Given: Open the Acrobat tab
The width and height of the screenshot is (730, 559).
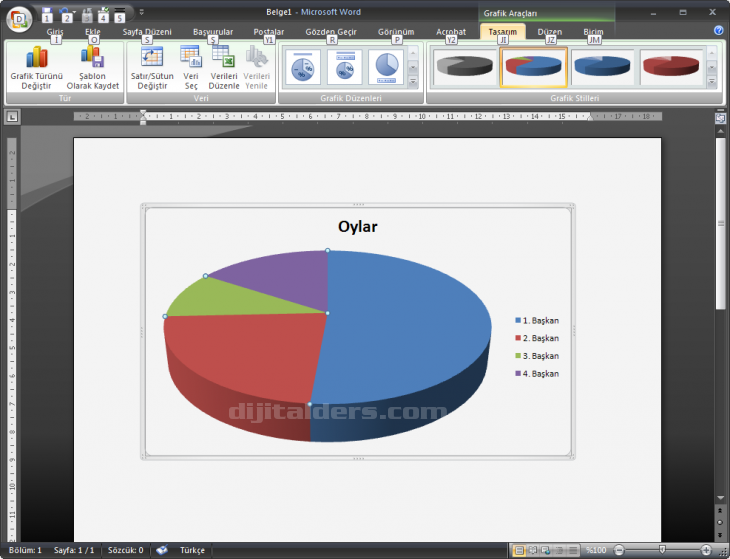Looking at the screenshot, I should [451, 32].
